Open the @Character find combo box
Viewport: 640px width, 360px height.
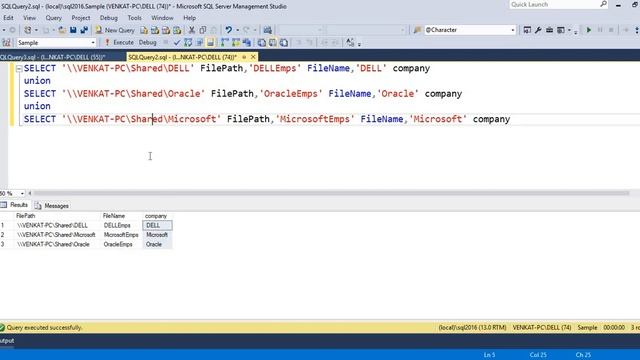[x=470, y=30]
